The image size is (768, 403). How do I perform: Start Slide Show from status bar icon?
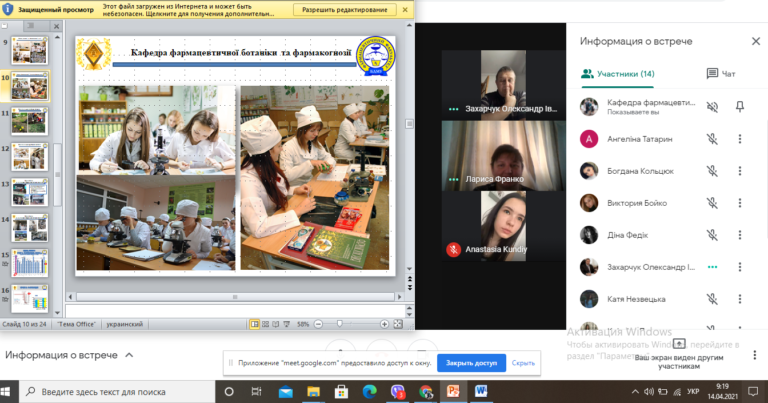point(287,324)
